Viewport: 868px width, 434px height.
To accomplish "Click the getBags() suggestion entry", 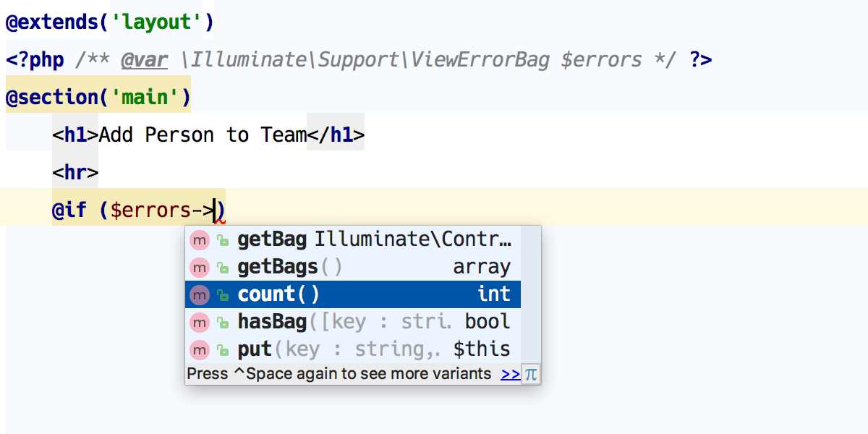I will [x=286, y=267].
